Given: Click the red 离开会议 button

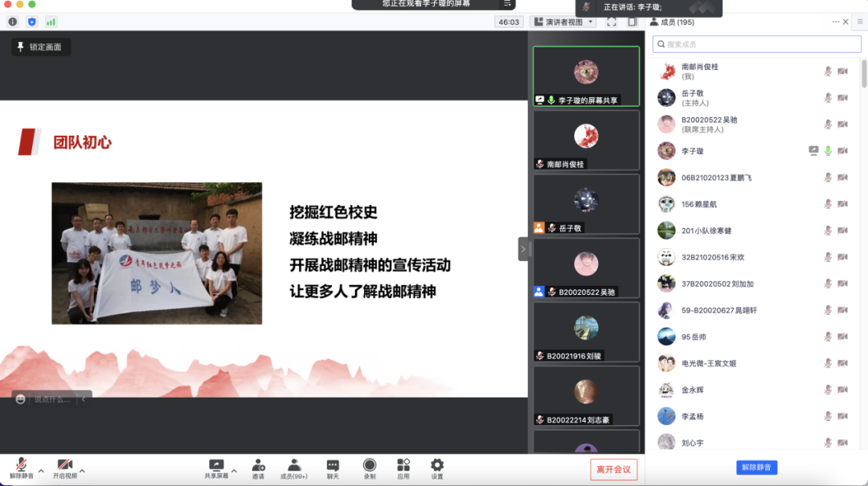Looking at the screenshot, I should [614, 469].
